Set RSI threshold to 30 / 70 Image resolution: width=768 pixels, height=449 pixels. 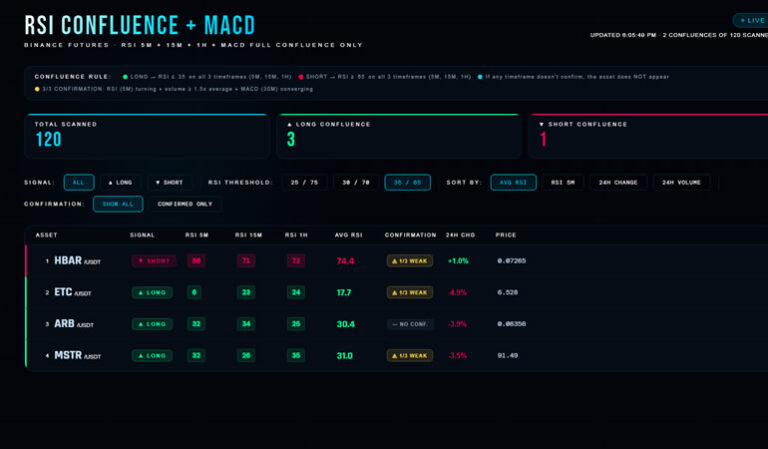tap(356, 183)
